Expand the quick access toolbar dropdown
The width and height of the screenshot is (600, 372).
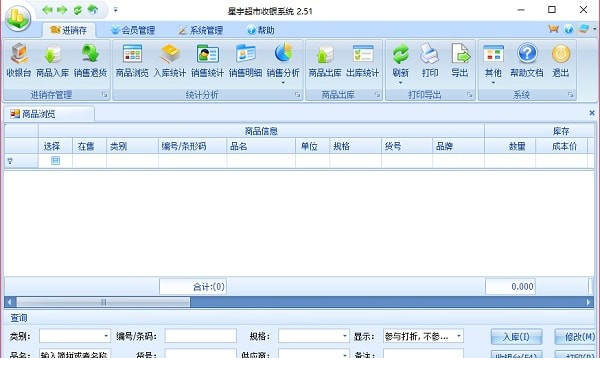(x=116, y=10)
